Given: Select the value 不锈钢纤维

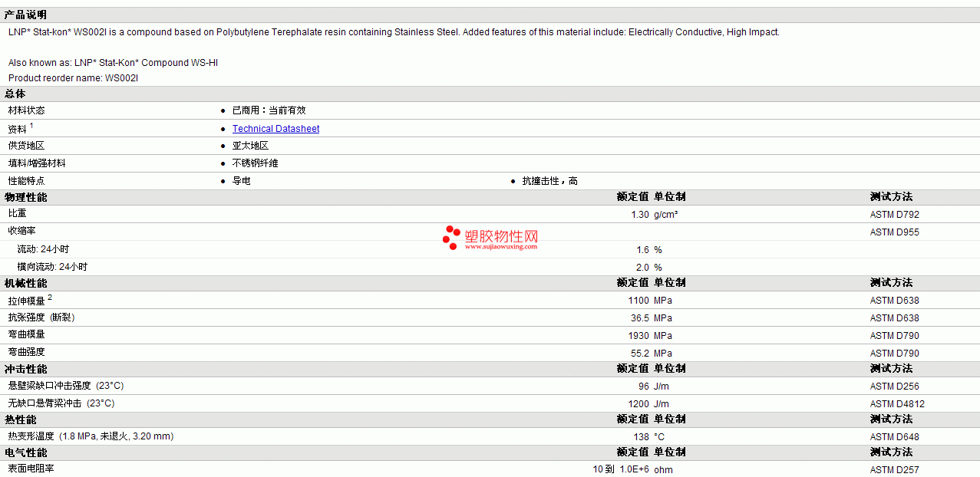Looking at the screenshot, I should pyautogui.click(x=256, y=163).
